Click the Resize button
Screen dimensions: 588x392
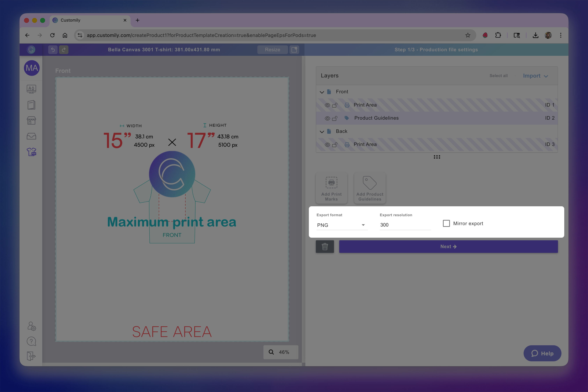tap(272, 50)
